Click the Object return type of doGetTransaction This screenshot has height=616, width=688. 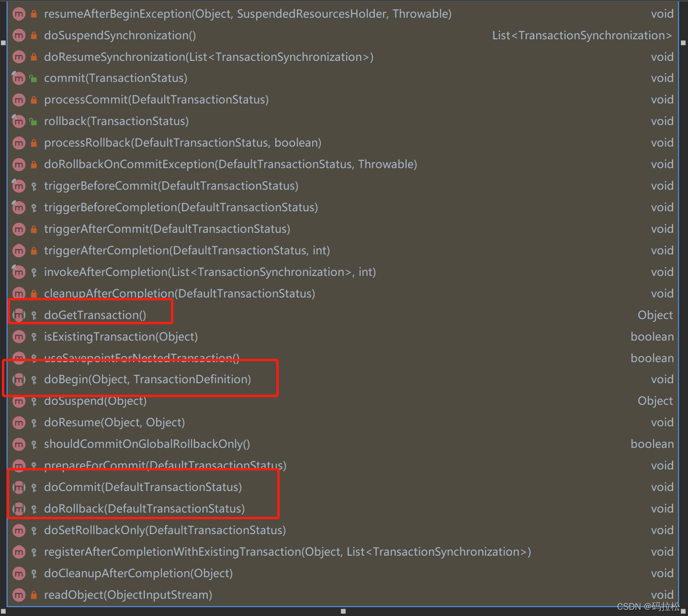[x=655, y=315]
